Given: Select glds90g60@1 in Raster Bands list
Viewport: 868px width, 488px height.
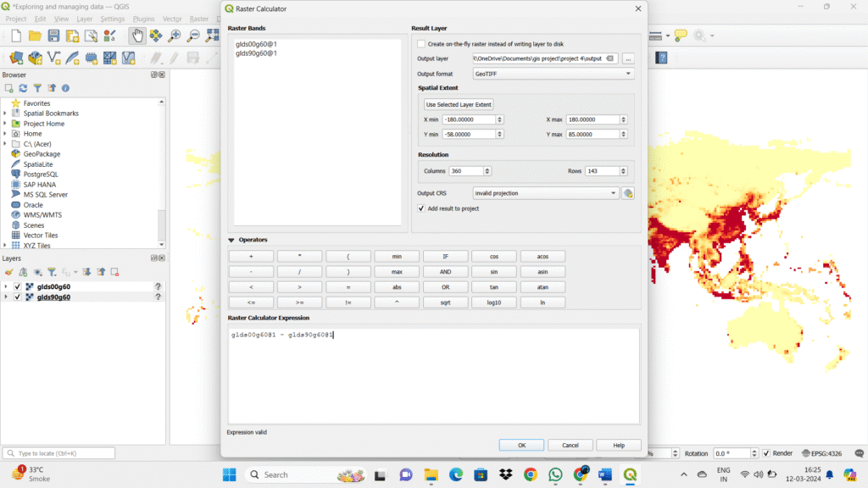Looking at the screenshot, I should tap(256, 53).
